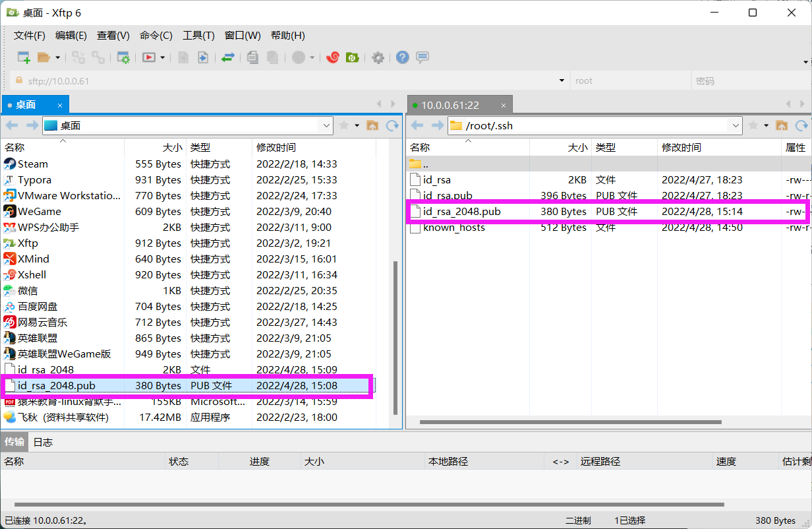Click the Disconnect toolbar icon

tap(98, 57)
